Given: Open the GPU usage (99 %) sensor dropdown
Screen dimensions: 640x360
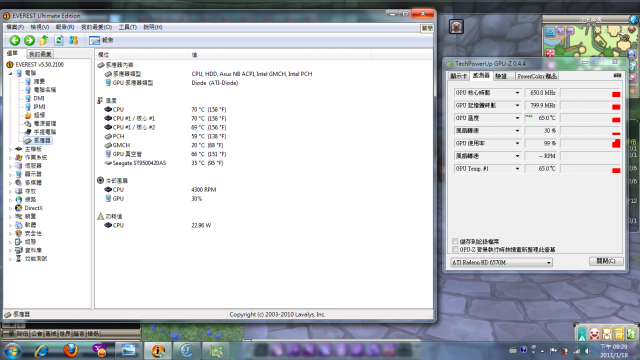Looking at the screenshot, I should pos(517,143).
